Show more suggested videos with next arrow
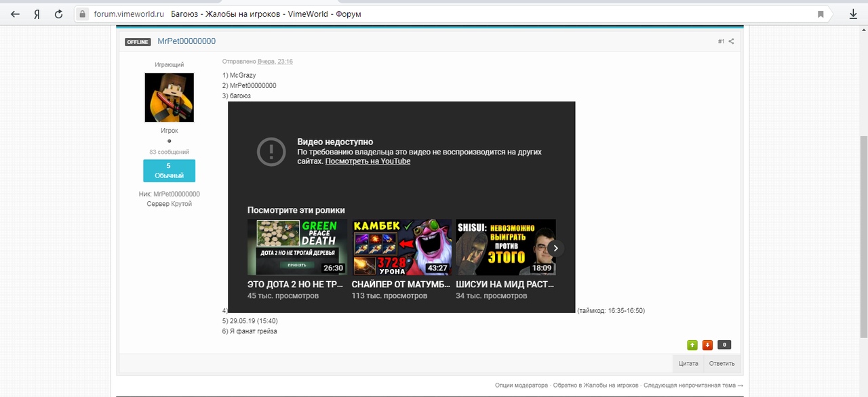Viewport: 868px width, 397px height. coord(555,248)
